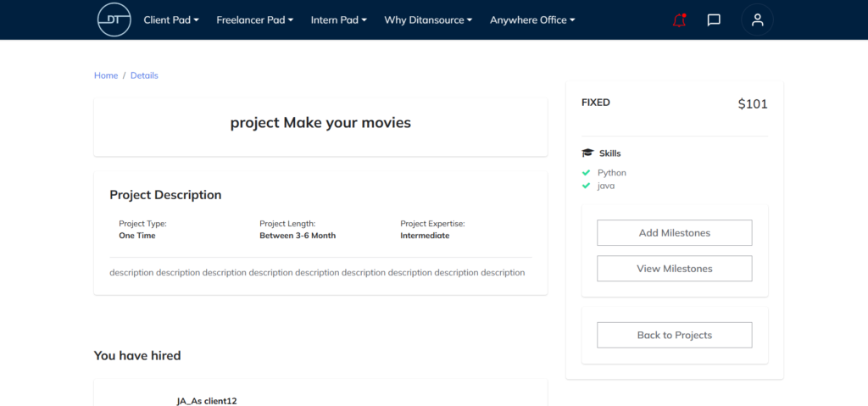Open the red notification bell

point(679,20)
